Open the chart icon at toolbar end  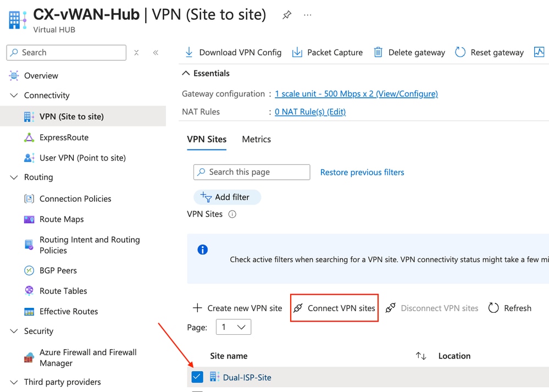(x=539, y=52)
